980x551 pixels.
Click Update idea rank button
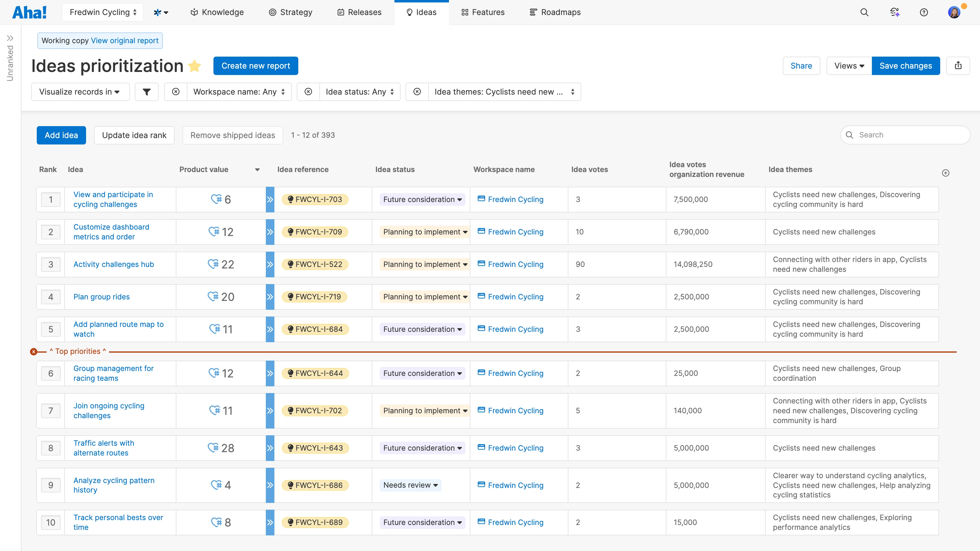[x=134, y=135]
